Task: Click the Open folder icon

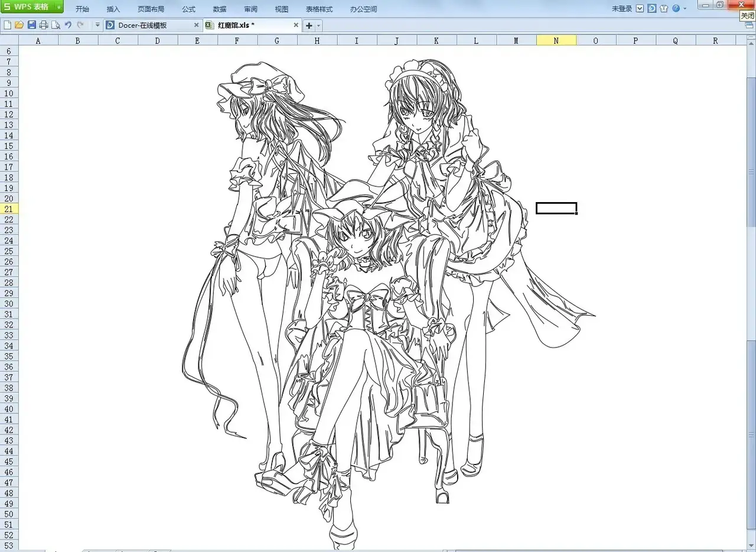Action: (19, 25)
